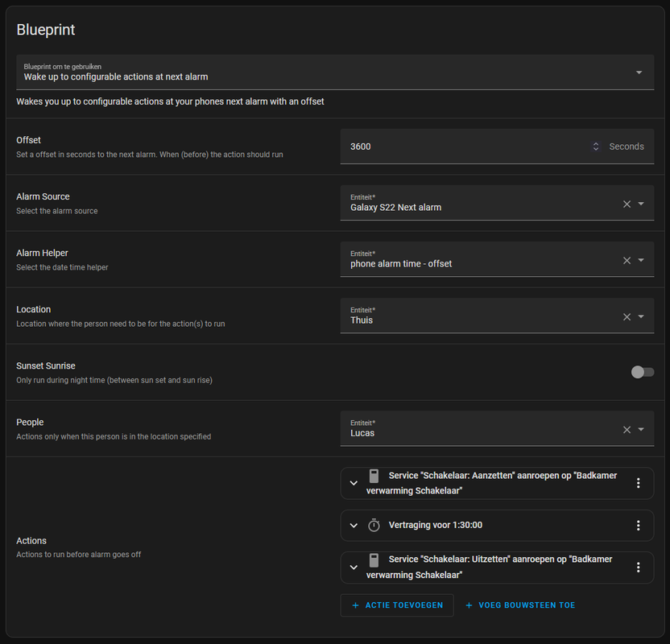
Task: Click the stopwatch icon on the delay action
Action: [374, 526]
